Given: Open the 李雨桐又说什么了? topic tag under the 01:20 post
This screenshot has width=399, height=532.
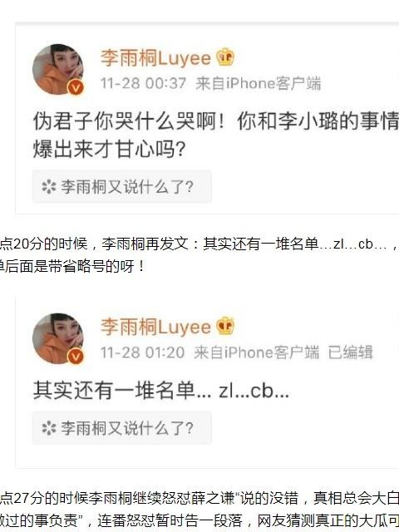Looking at the screenshot, I should pyautogui.click(x=122, y=428).
